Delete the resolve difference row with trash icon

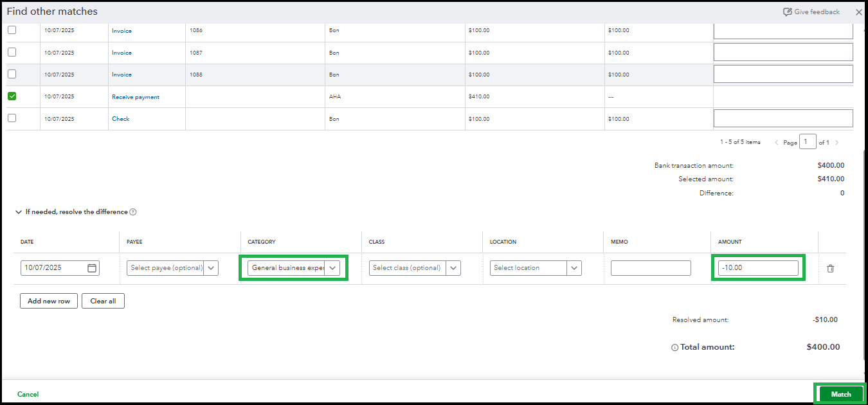click(x=830, y=268)
